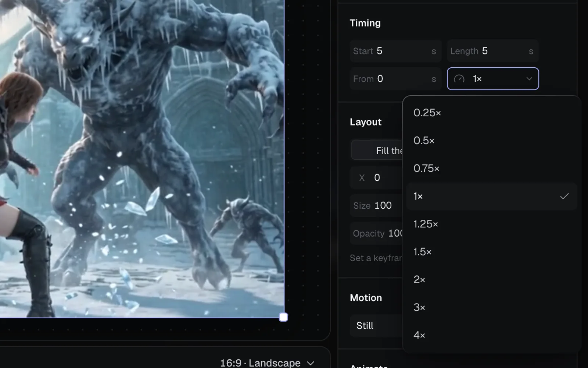Screen dimensions: 588x368
Task: Open the Still motion dropdown
Action: pos(376,326)
